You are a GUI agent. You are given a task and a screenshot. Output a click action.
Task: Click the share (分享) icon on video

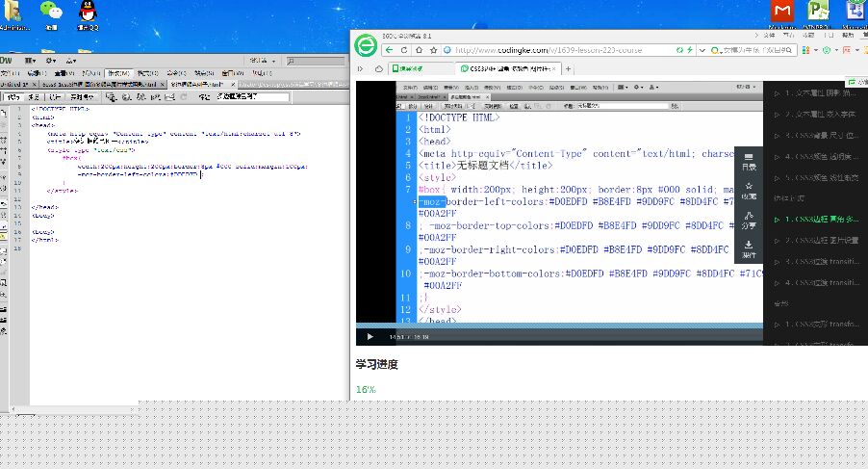(749, 221)
